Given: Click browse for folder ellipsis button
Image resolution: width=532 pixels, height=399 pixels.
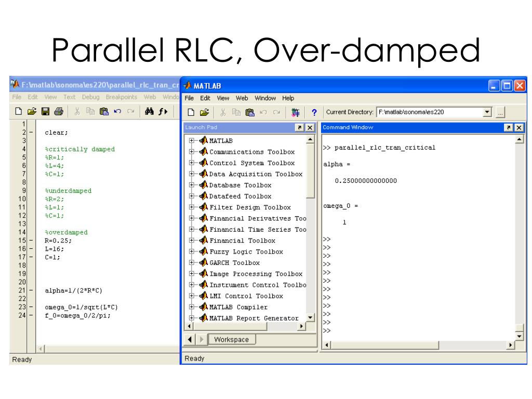Looking at the screenshot, I should [x=500, y=112].
